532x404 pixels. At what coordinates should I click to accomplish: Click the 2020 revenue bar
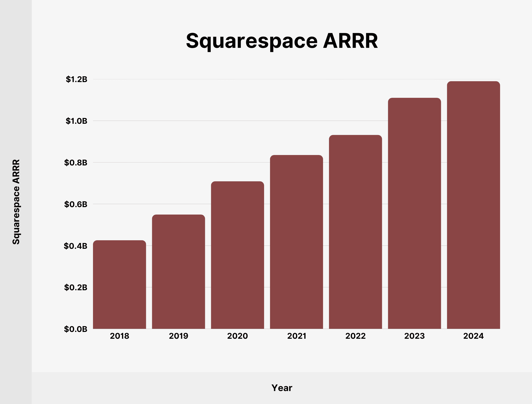point(237,255)
